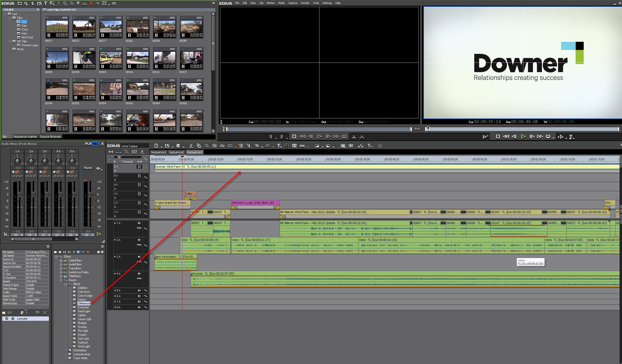622x364 pixels.
Task: Expand the VideoFilters effect folder
Action: pos(61,260)
